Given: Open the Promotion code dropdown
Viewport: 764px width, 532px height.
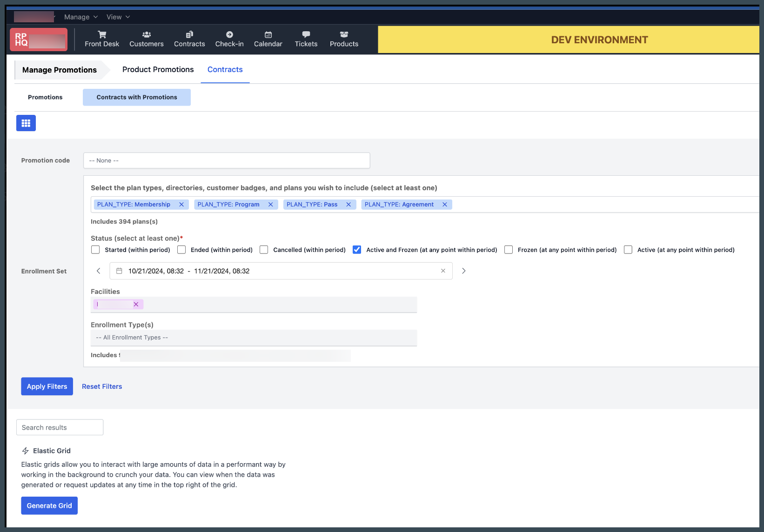Looking at the screenshot, I should coord(227,160).
